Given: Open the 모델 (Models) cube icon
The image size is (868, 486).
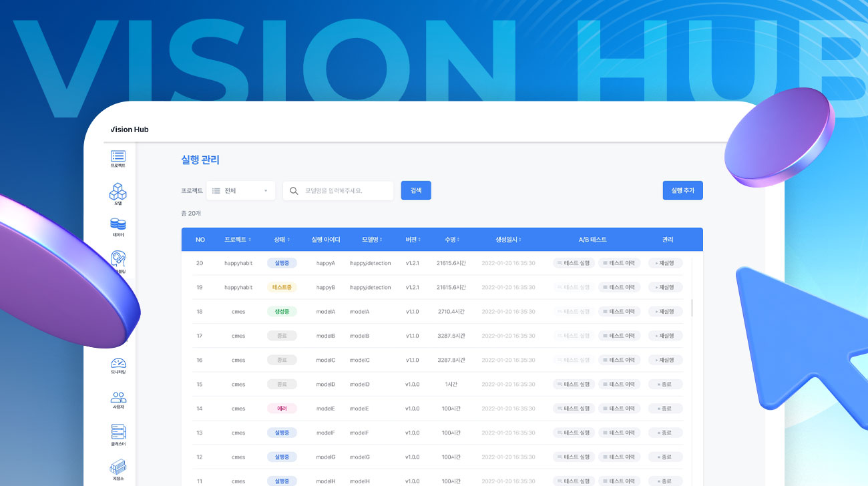Looking at the screenshot, I should [118, 193].
